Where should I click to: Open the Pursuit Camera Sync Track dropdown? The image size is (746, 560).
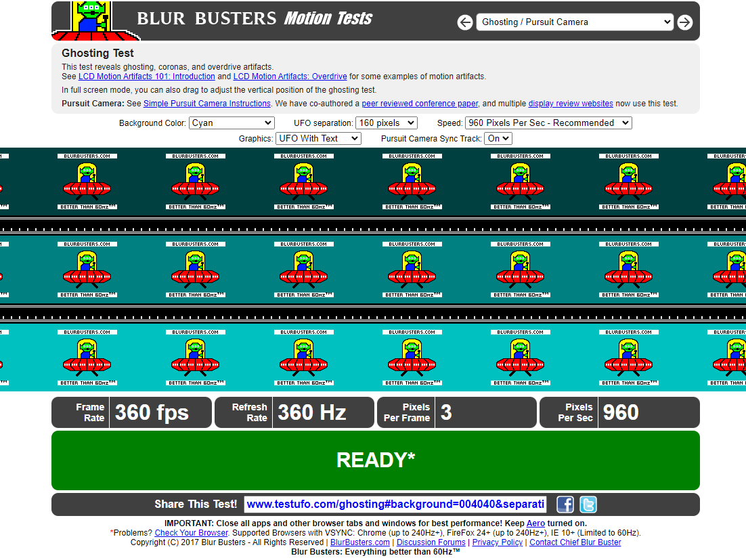[498, 138]
